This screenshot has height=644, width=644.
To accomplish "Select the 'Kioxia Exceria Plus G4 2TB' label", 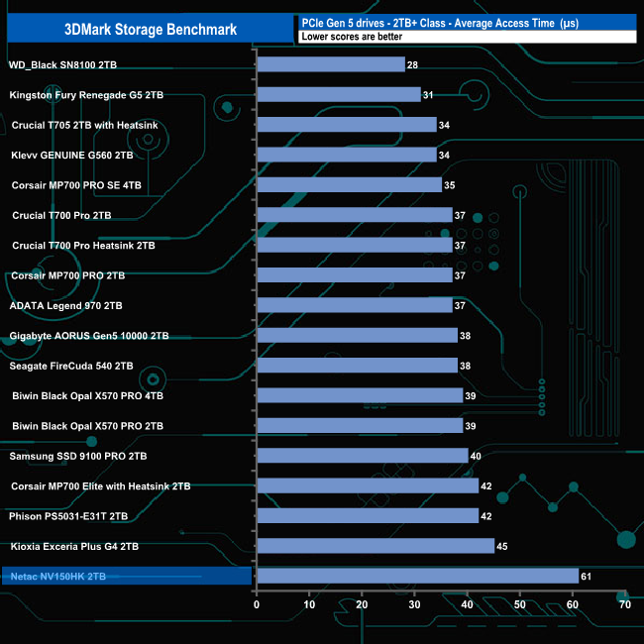I will pos(74,546).
